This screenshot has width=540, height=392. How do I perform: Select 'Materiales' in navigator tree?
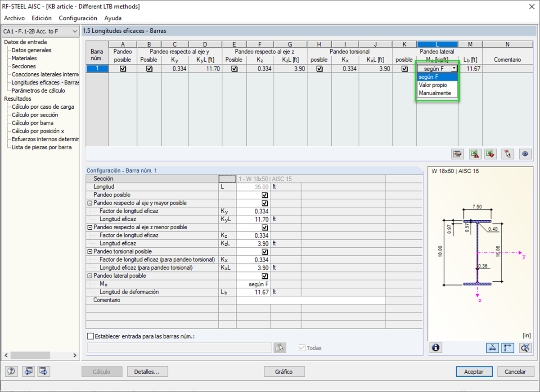coord(24,58)
